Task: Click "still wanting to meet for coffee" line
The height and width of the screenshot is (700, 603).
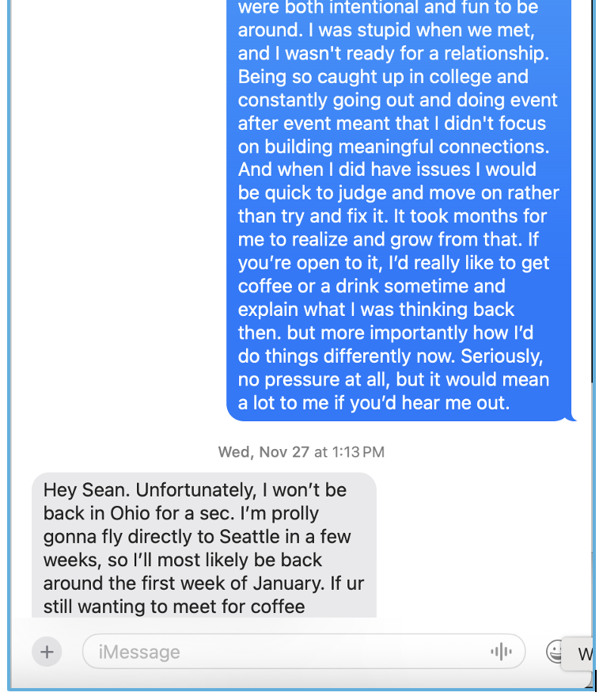Action: point(174,607)
